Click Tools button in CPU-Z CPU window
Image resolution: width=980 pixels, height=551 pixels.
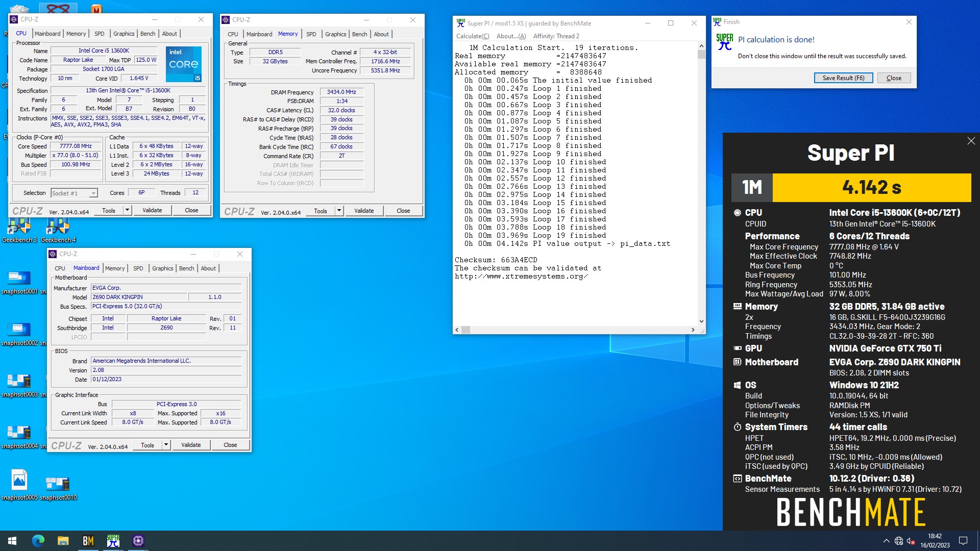point(109,210)
